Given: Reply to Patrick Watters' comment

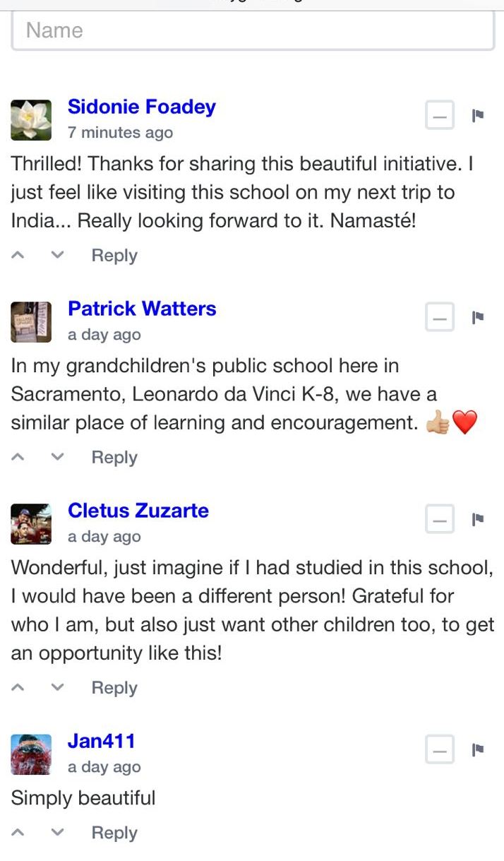Looking at the screenshot, I should pyautogui.click(x=114, y=458).
